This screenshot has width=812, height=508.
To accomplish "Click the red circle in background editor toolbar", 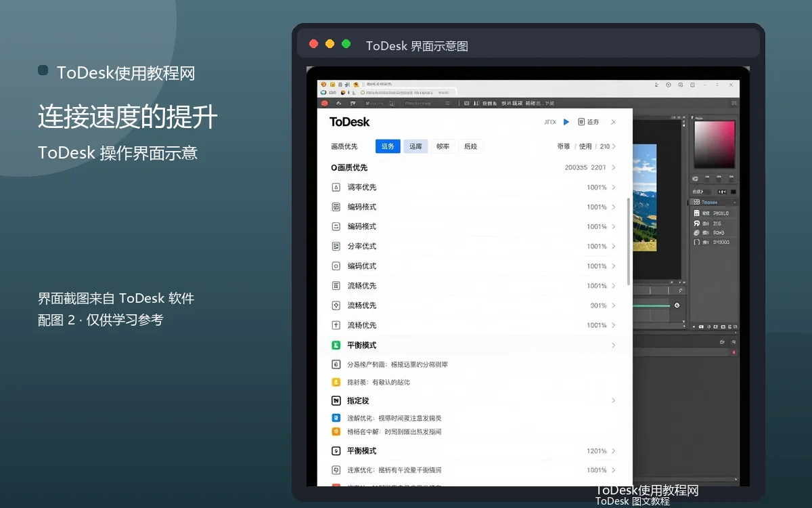I will point(324,103).
